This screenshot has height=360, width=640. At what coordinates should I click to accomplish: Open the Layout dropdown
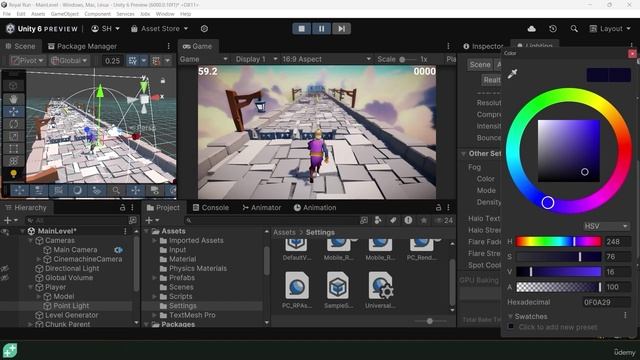(x=610, y=29)
